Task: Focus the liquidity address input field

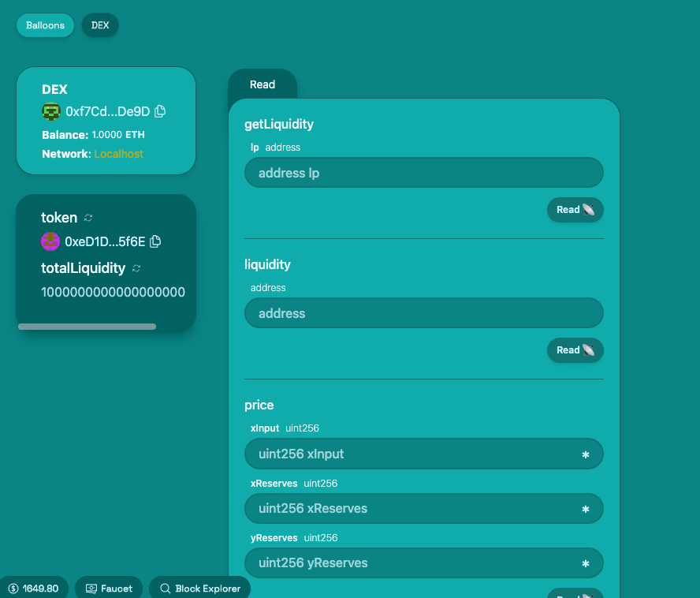Action: click(x=423, y=313)
